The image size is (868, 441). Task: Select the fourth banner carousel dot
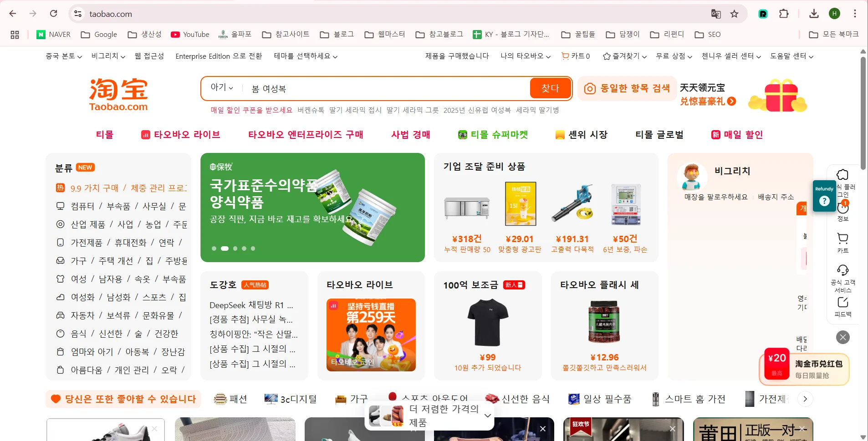(x=244, y=248)
